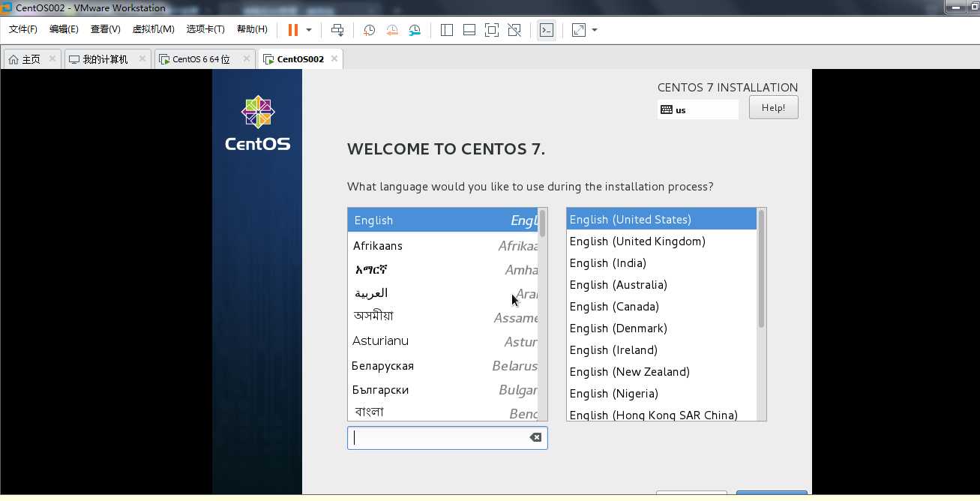This screenshot has height=501, width=980.
Task: Open the 帮助(H) menu
Action: 252,29
